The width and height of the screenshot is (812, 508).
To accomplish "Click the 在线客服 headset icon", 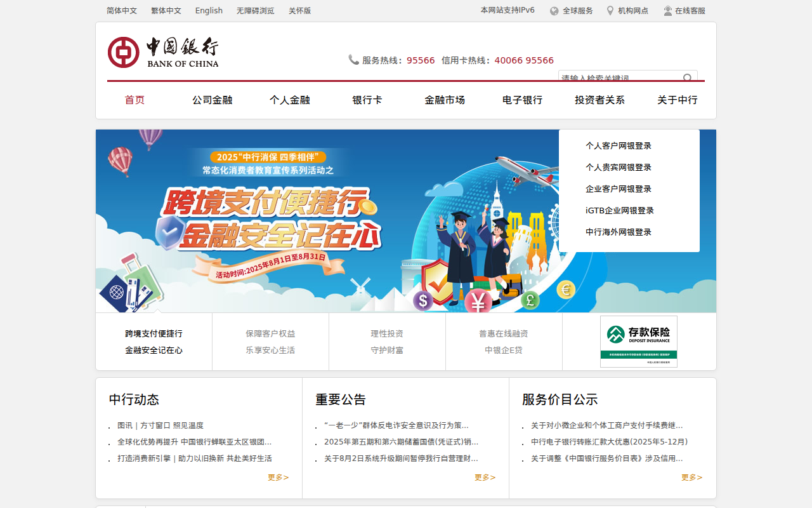I will 668,11.
